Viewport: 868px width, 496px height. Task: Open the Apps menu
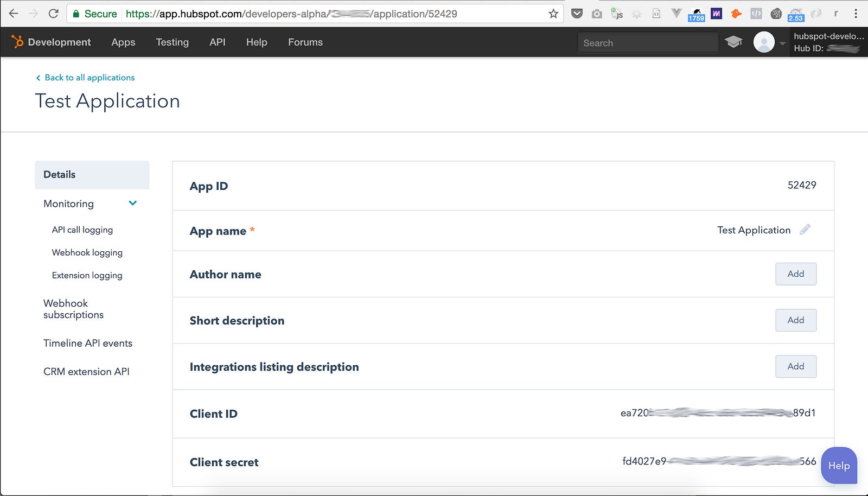tap(123, 42)
